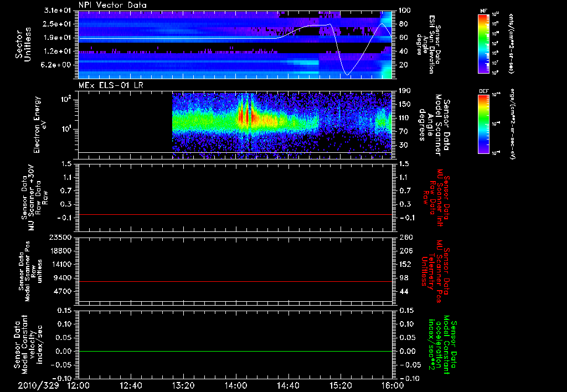Click the 12:00 time axis label
Image resolution: width=567 pixels, height=392 pixels.
[x=79, y=385]
